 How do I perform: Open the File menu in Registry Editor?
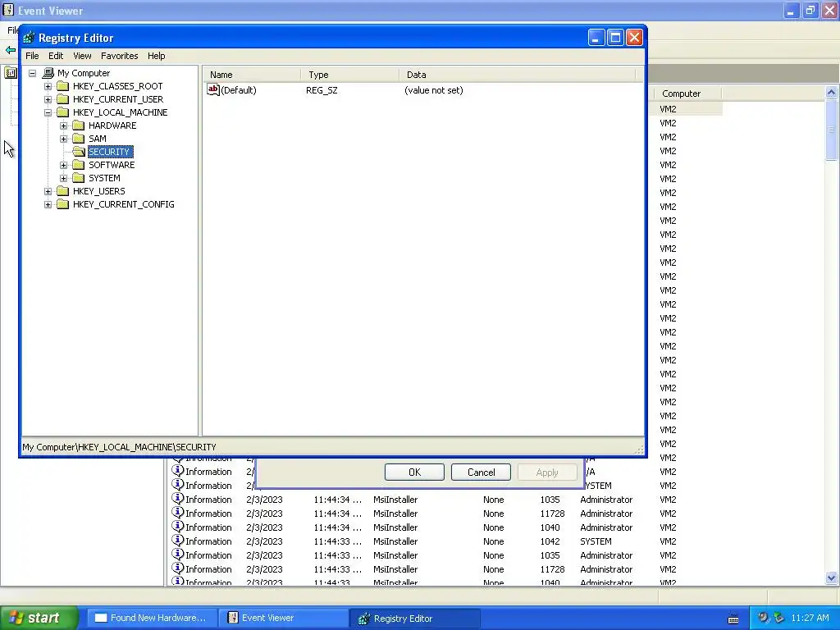click(x=32, y=56)
